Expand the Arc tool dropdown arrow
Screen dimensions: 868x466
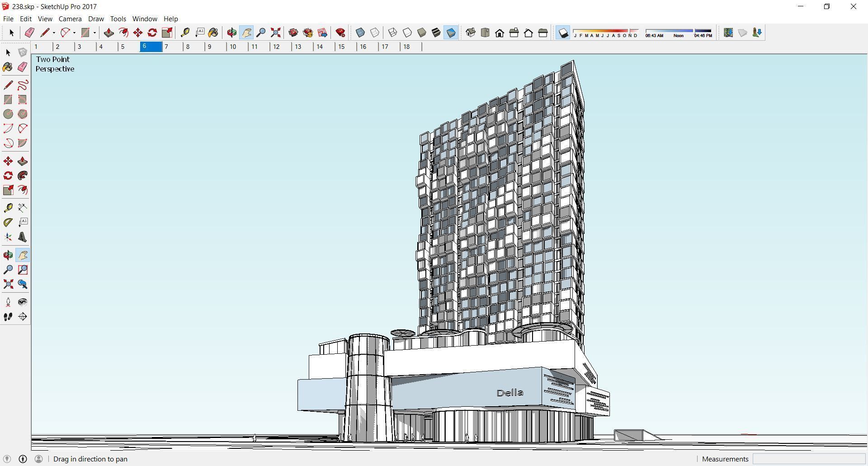point(74,33)
